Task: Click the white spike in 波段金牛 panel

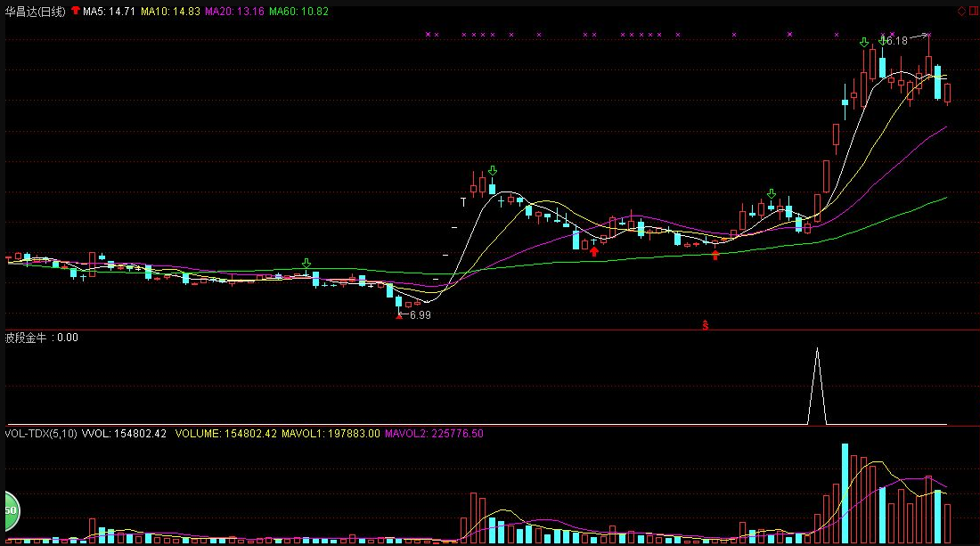Action: (817, 387)
